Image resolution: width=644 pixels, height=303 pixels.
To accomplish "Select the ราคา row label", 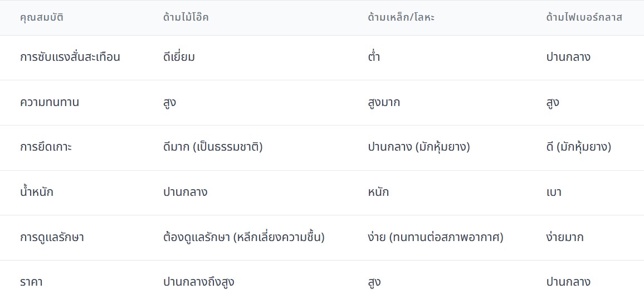I will click(31, 282).
